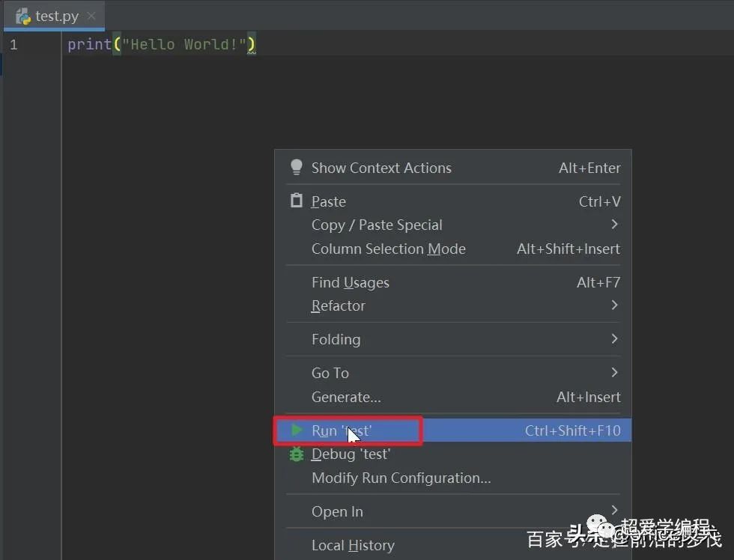The height and width of the screenshot is (560, 734).
Task: Expand the Go To chevron arrow
Action: click(x=615, y=372)
